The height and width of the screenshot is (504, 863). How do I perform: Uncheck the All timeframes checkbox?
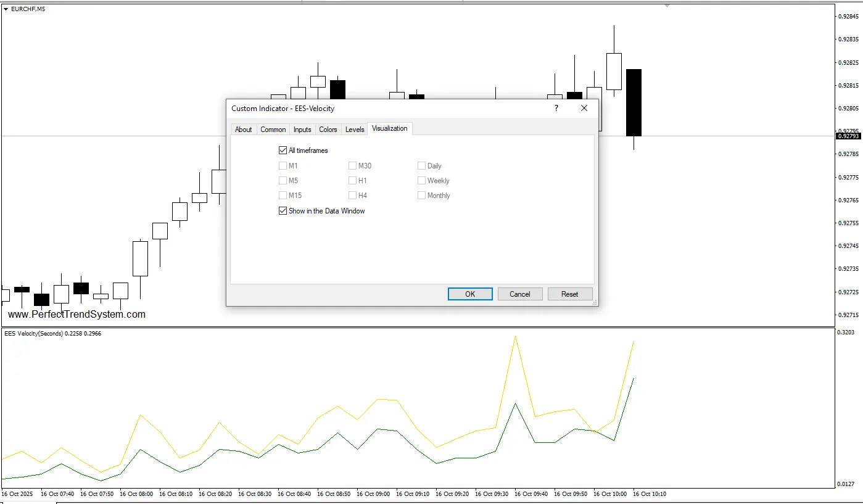coord(283,151)
